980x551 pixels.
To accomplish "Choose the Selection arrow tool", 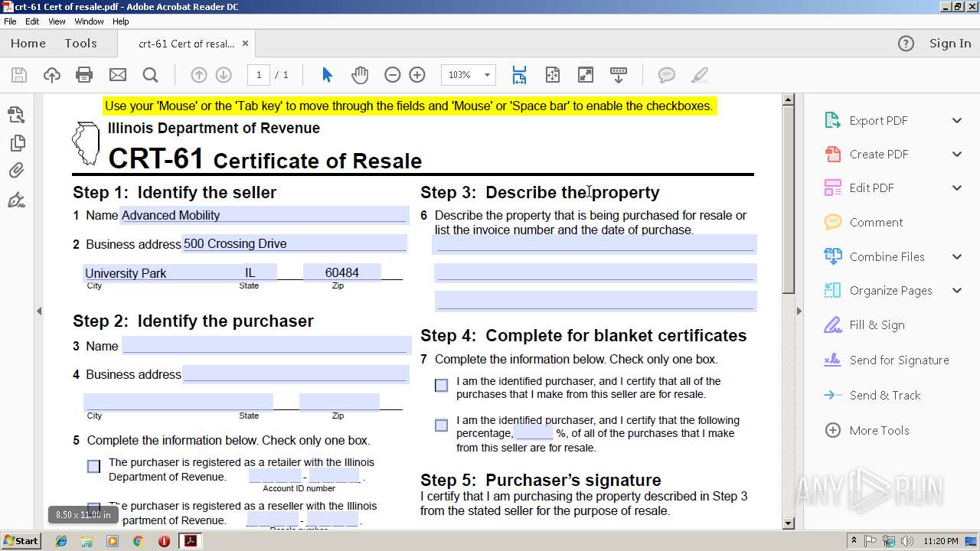I will [x=327, y=74].
